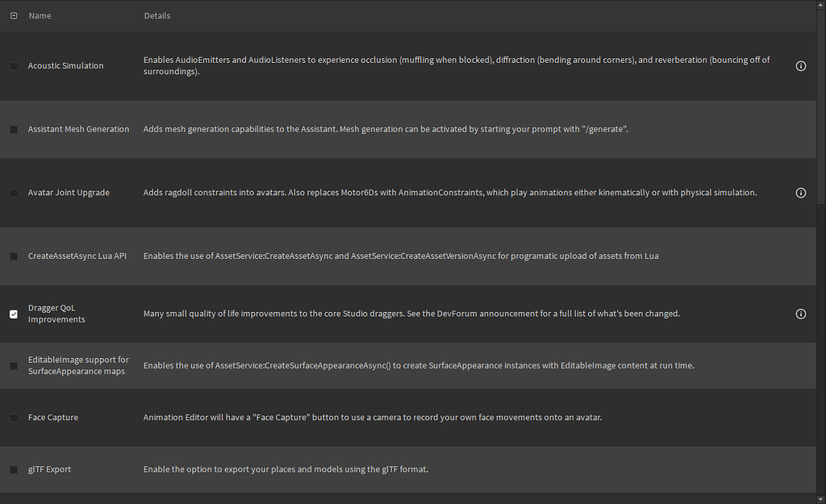The image size is (826, 504).
Task: Check the Avatar Joint Upgrade box
Action: click(x=13, y=193)
